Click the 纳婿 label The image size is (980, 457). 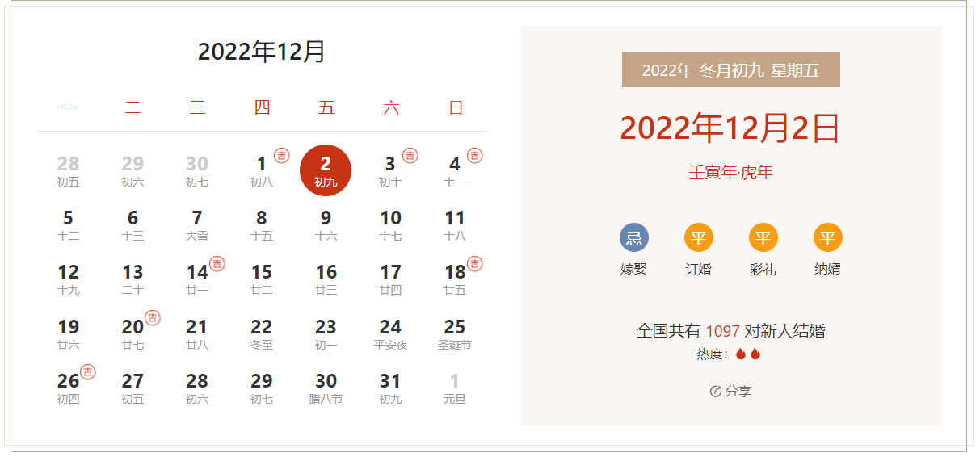(x=828, y=269)
